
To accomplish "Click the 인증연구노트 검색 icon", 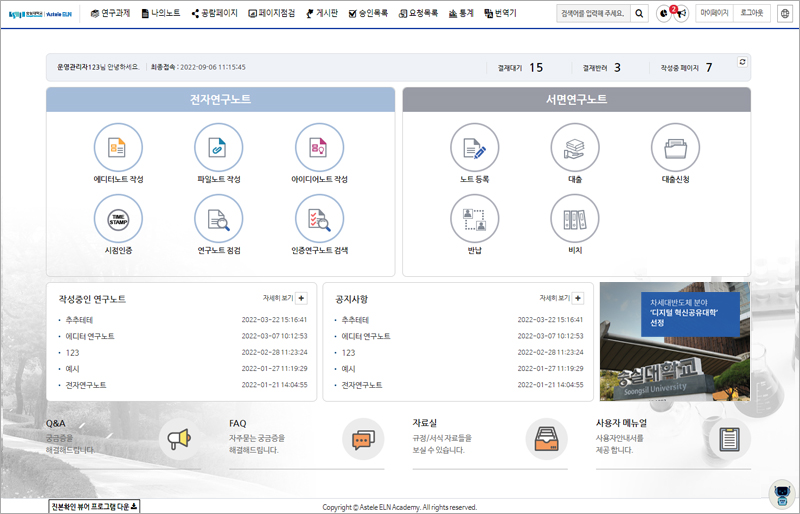I will point(319,218).
